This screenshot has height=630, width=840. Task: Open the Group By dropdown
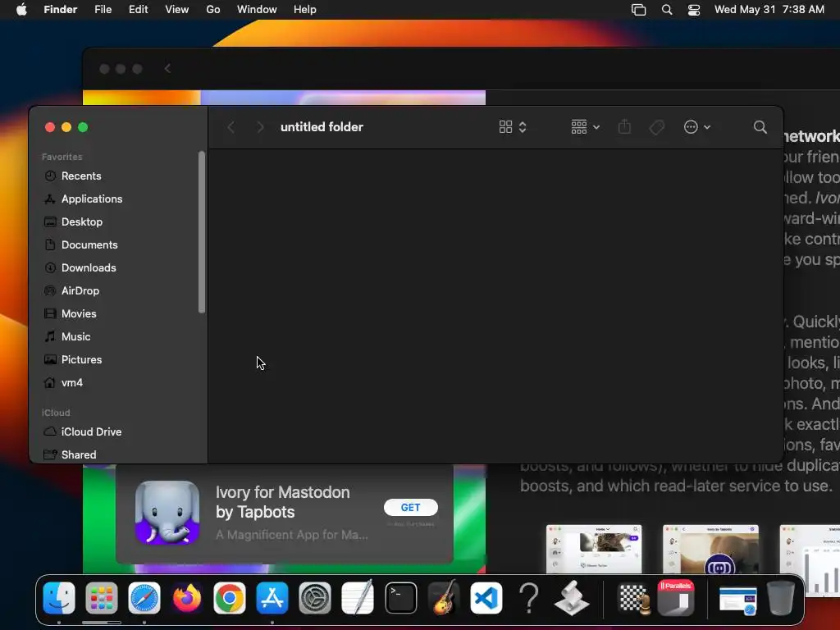pos(585,127)
